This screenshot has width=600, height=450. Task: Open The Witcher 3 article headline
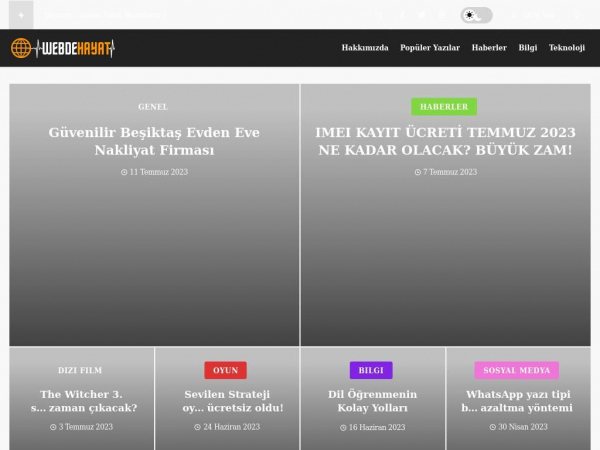tap(82, 401)
